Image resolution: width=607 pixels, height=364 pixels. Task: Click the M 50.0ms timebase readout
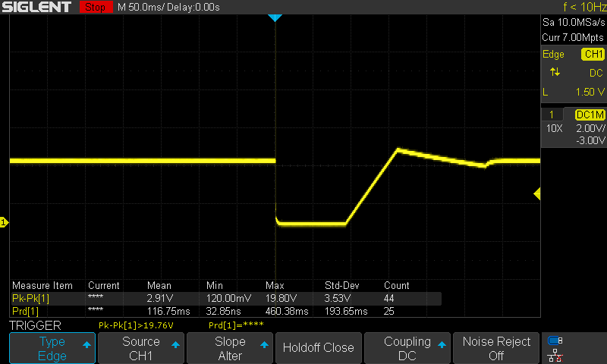[168, 7]
